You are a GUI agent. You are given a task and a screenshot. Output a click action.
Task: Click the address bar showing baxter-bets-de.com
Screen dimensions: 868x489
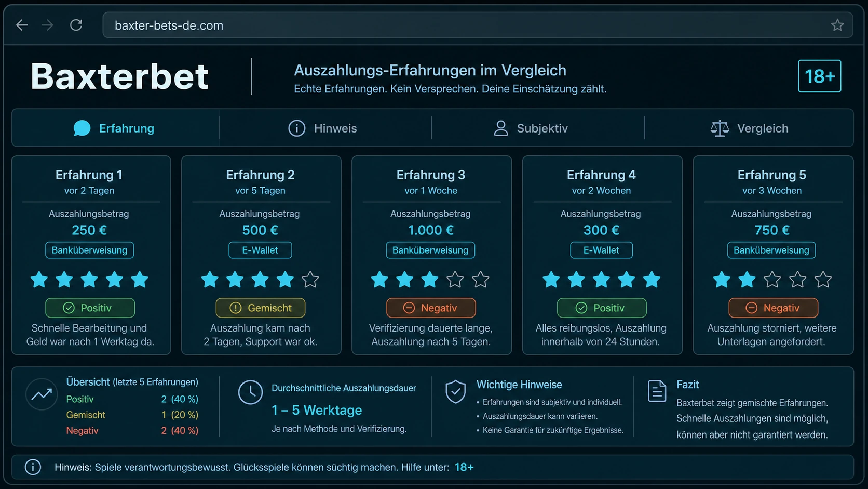point(478,25)
